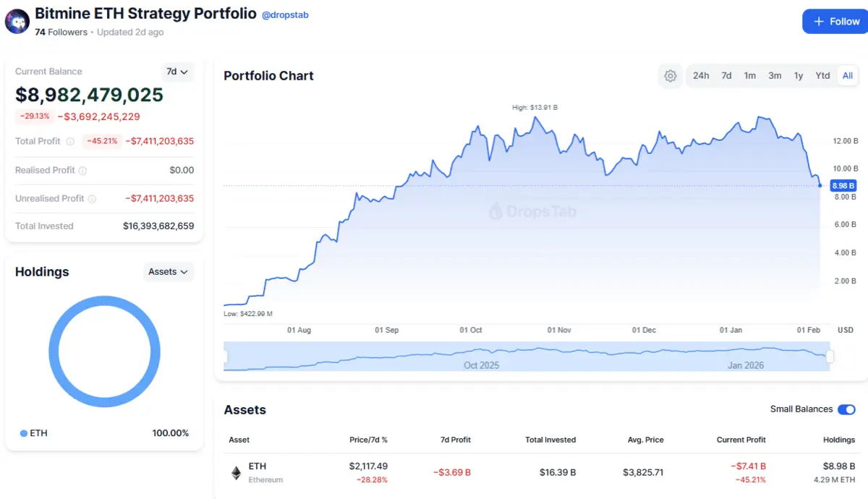This screenshot has width=868, height=499.
Task: Expand the Assets dropdown in Holdings
Action: tap(169, 272)
